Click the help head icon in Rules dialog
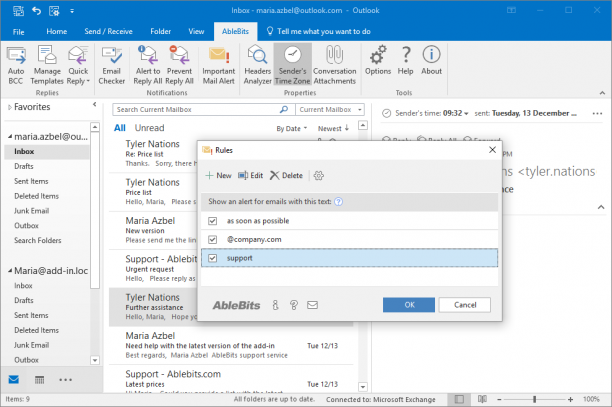The height and width of the screenshot is (407, 612). tap(294, 305)
